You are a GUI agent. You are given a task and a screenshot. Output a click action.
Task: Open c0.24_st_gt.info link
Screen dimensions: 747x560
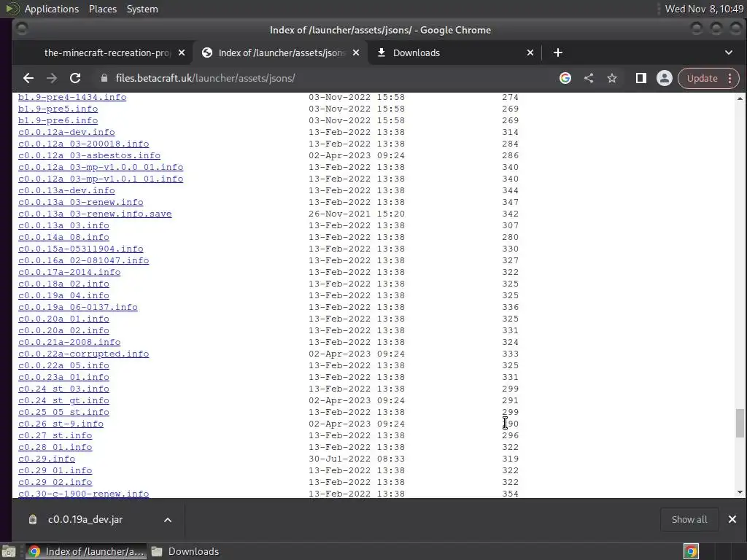click(64, 400)
